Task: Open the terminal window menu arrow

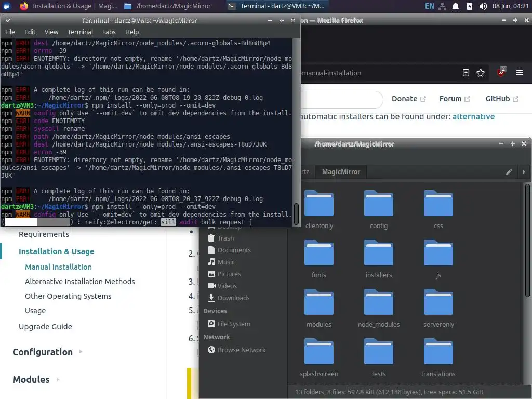Action: pos(7,20)
